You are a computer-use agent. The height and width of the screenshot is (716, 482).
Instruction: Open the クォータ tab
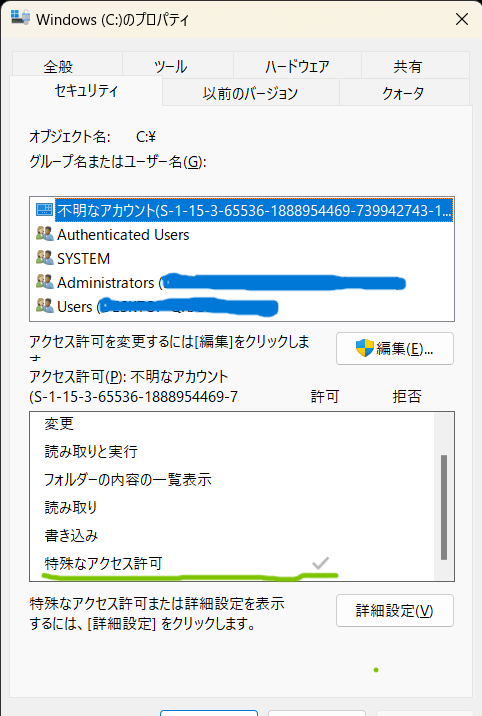[x=403, y=93]
